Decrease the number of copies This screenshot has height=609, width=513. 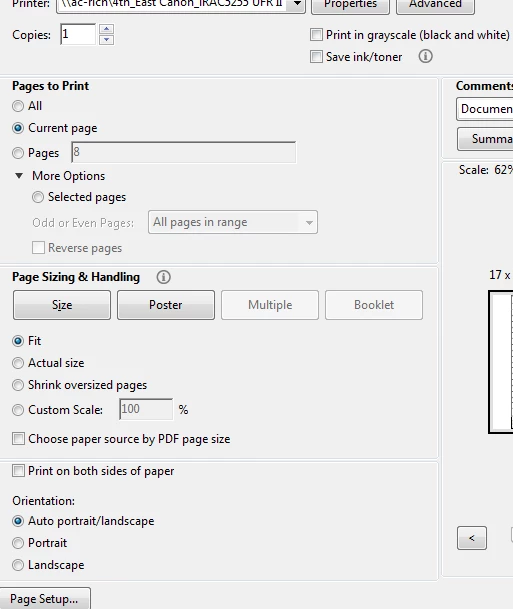106,40
